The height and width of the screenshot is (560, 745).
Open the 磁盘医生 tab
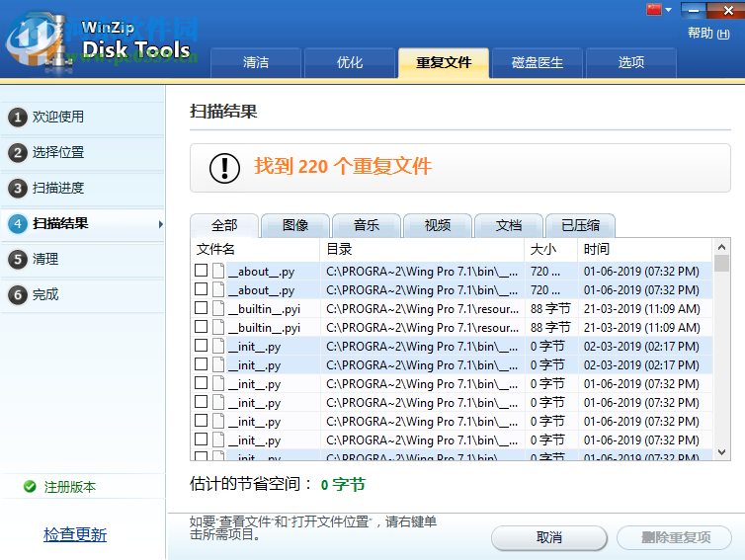tap(538, 62)
